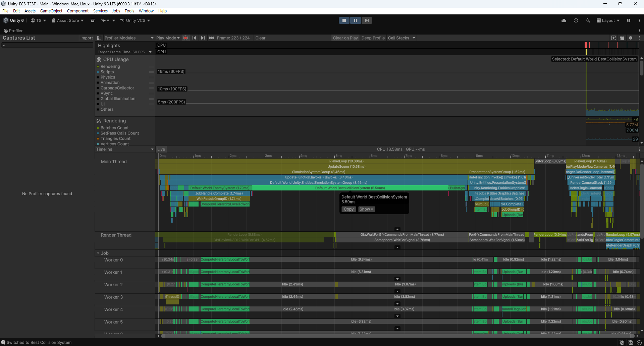Open the undo history icon
Image resolution: width=644 pixels, height=346 pixels.
click(576, 20)
